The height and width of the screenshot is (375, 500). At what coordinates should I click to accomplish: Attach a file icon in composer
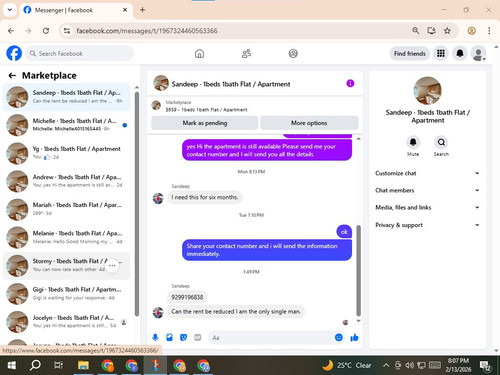(x=169, y=338)
